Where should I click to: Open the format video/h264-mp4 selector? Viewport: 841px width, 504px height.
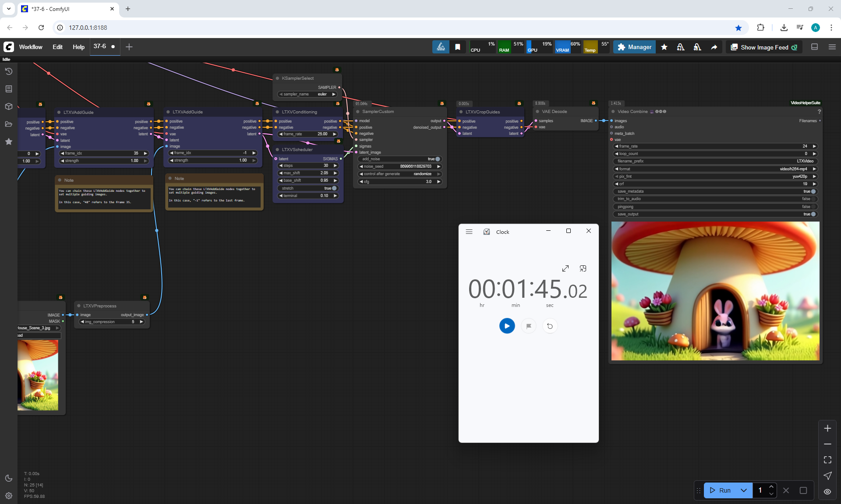click(x=715, y=169)
